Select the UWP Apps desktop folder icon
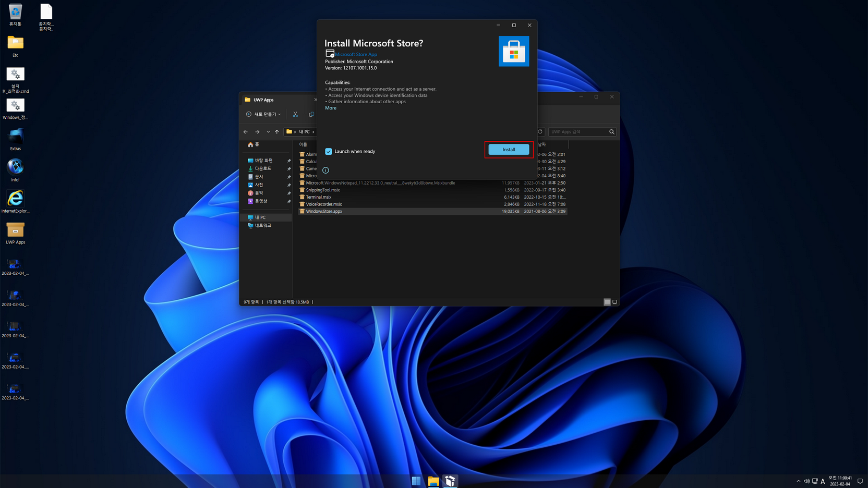 pyautogui.click(x=15, y=233)
